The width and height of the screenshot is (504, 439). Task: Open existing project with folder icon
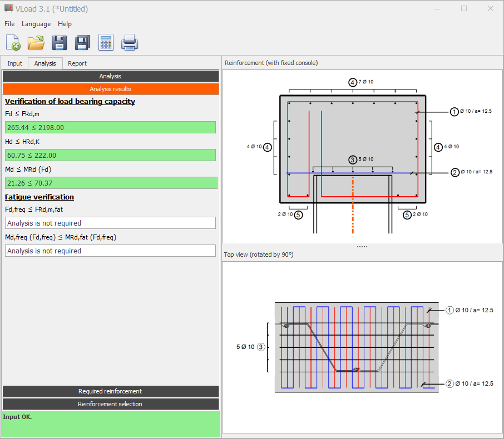click(x=36, y=42)
